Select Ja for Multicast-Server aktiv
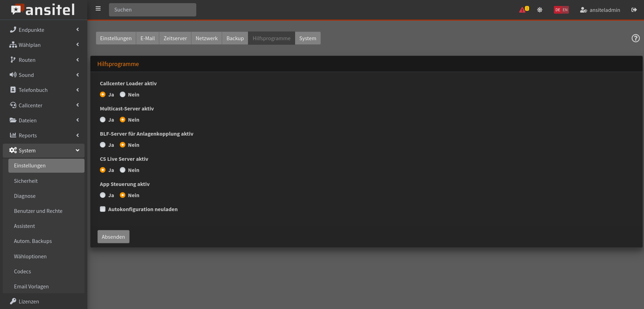This screenshot has height=309, width=644. pyautogui.click(x=103, y=120)
